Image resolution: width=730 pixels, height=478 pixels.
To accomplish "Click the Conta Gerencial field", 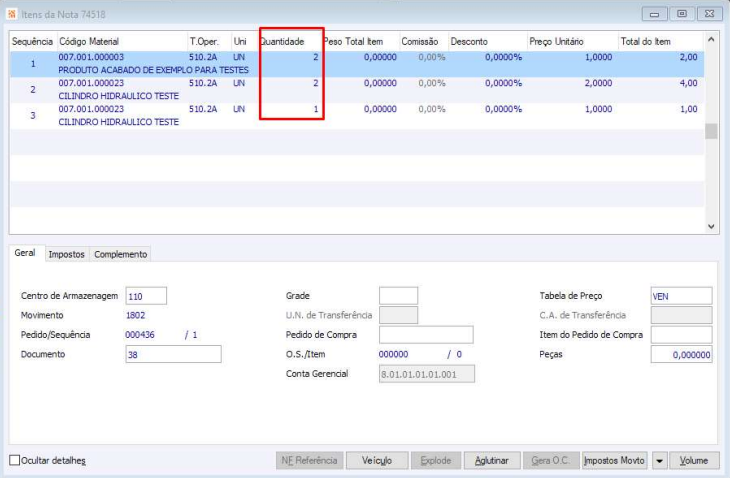I will point(427,374).
